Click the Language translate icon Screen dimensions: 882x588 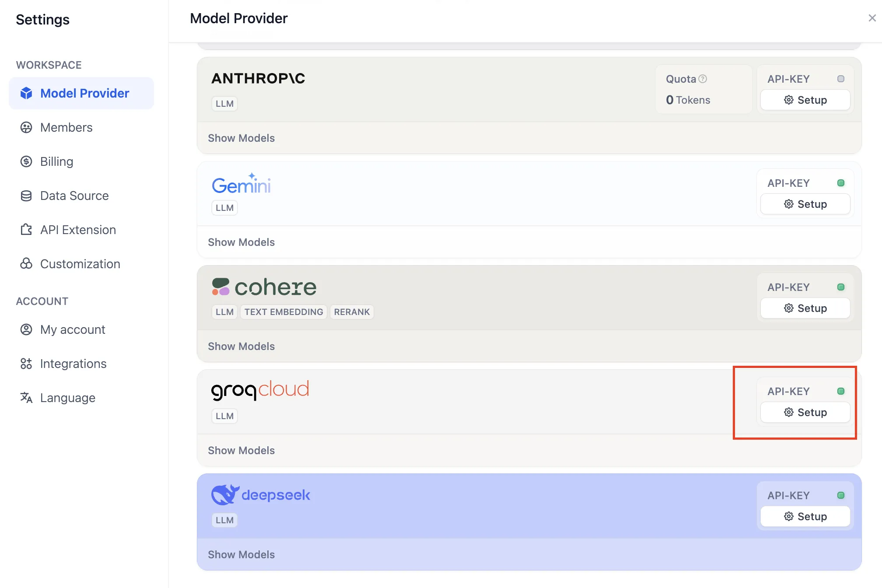point(26,398)
